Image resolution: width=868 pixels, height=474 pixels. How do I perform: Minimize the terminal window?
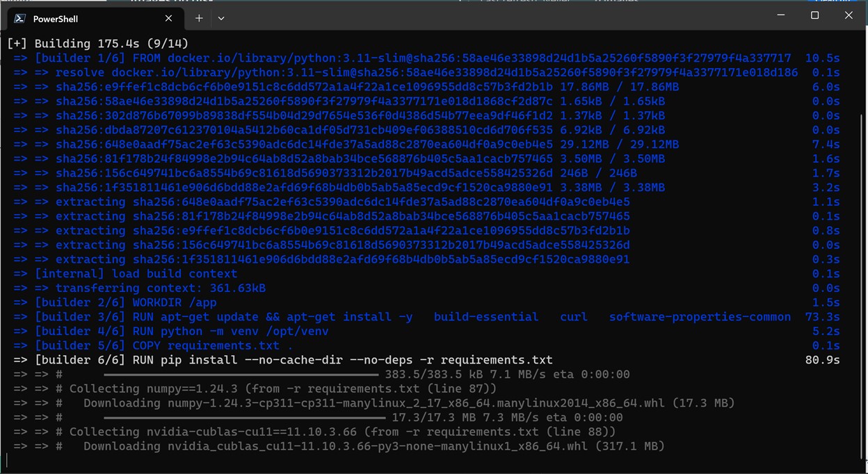tap(781, 15)
